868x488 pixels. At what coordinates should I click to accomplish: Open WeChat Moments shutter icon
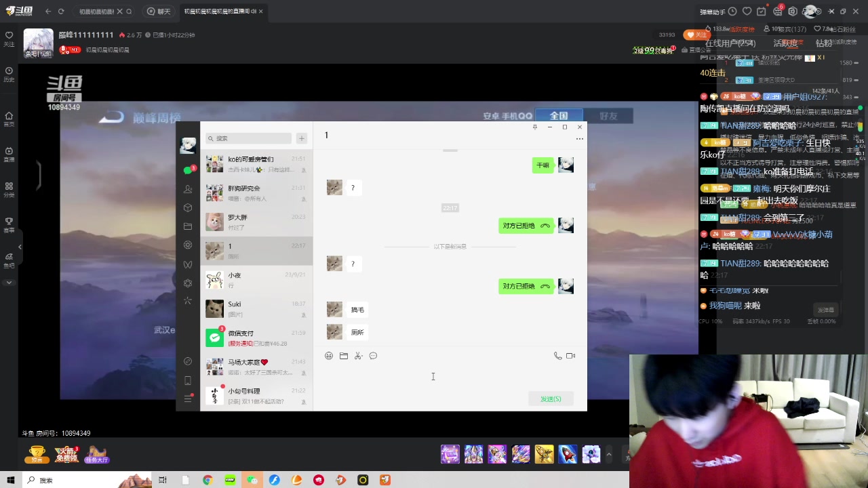tap(188, 245)
